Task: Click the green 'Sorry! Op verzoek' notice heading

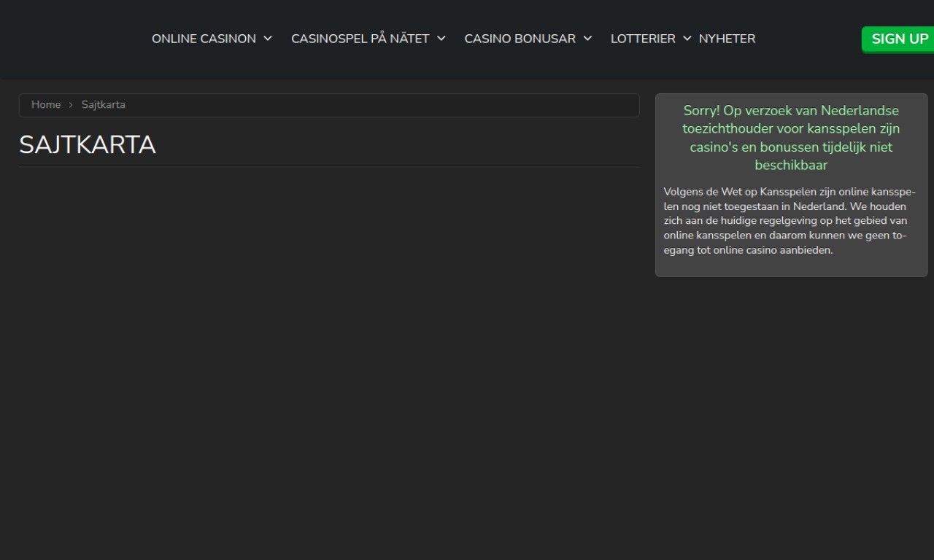Action: [x=791, y=138]
